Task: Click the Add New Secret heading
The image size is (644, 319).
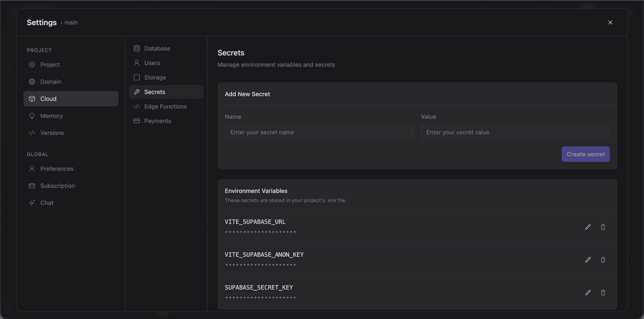Action: tap(247, 94)
